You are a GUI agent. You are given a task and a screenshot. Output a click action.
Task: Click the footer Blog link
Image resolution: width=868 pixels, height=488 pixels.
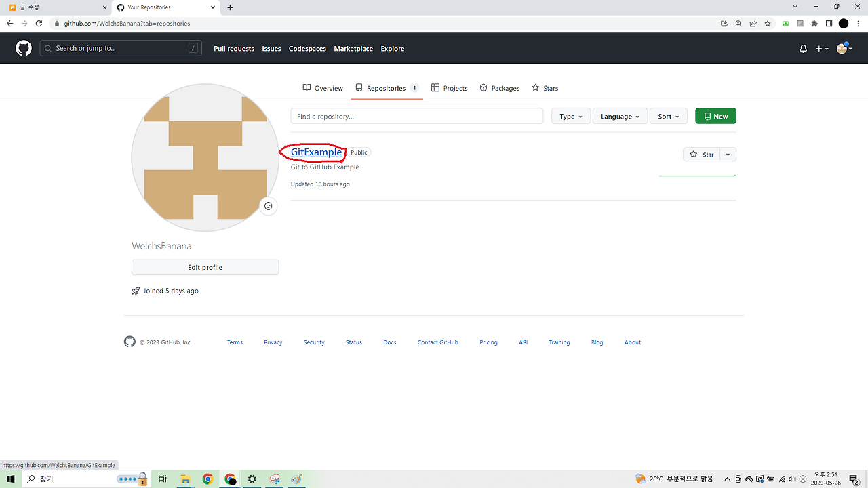point(597,342)
